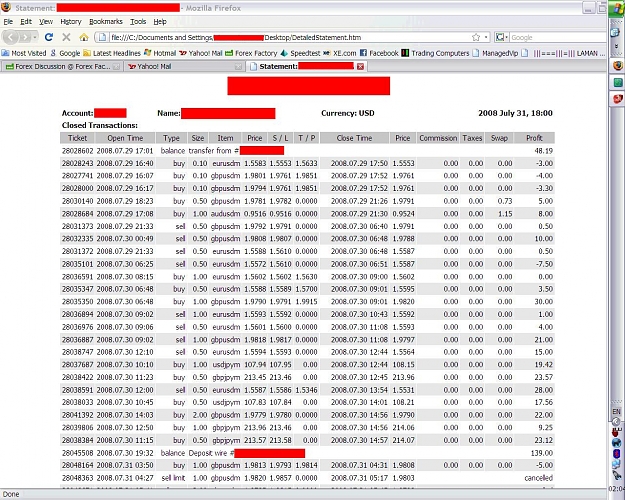Click the 48.19 balance transfer amount

pos(543,151)
